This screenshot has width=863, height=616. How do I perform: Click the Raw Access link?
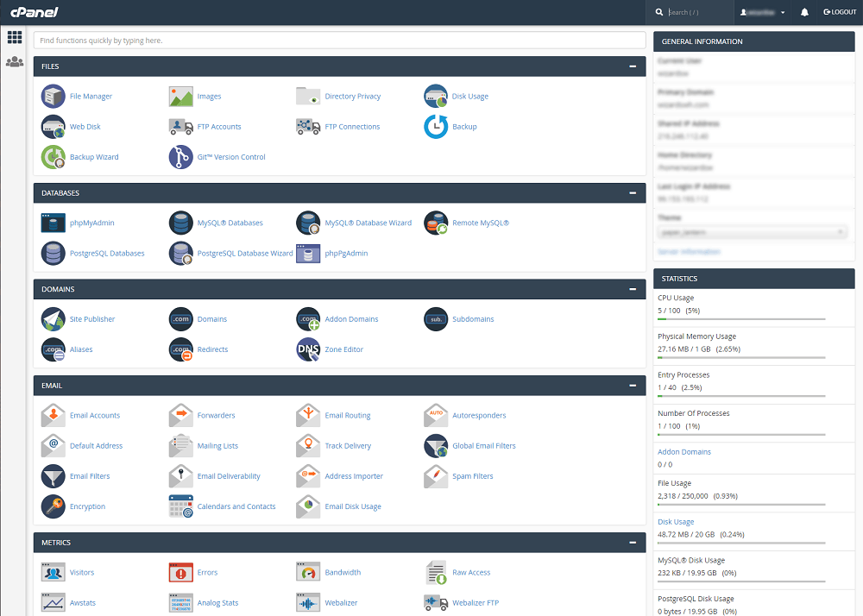(x=471, y=573)
